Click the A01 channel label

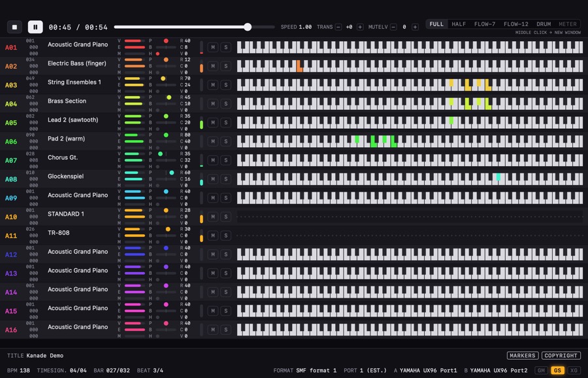click(11, 48)
